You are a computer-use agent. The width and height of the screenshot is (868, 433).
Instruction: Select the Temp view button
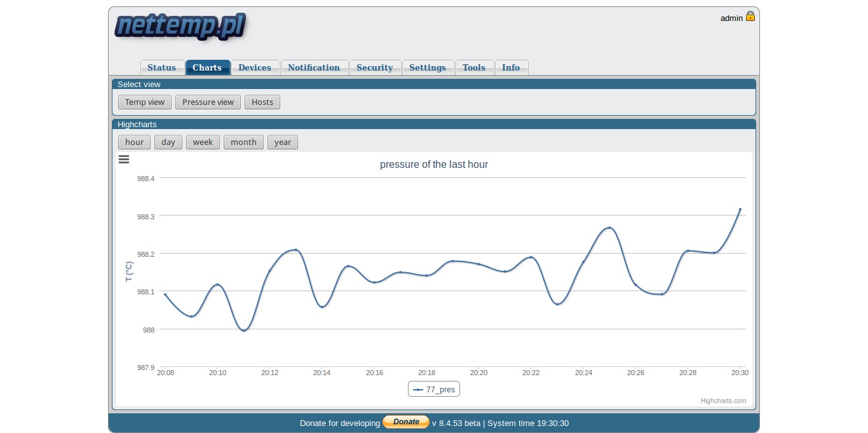tap(145, 102)
